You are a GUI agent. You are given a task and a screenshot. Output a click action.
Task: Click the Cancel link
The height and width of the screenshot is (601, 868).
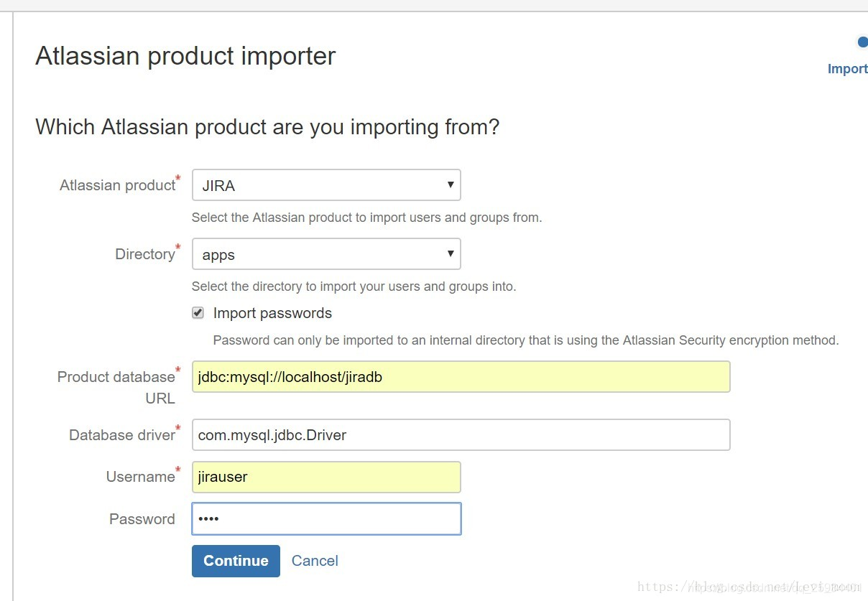tap(315, 561)
